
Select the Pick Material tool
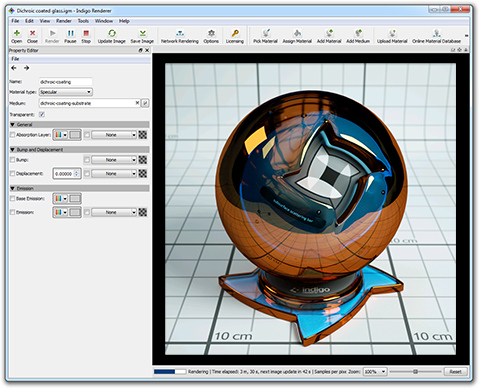[x=265, y=36]
